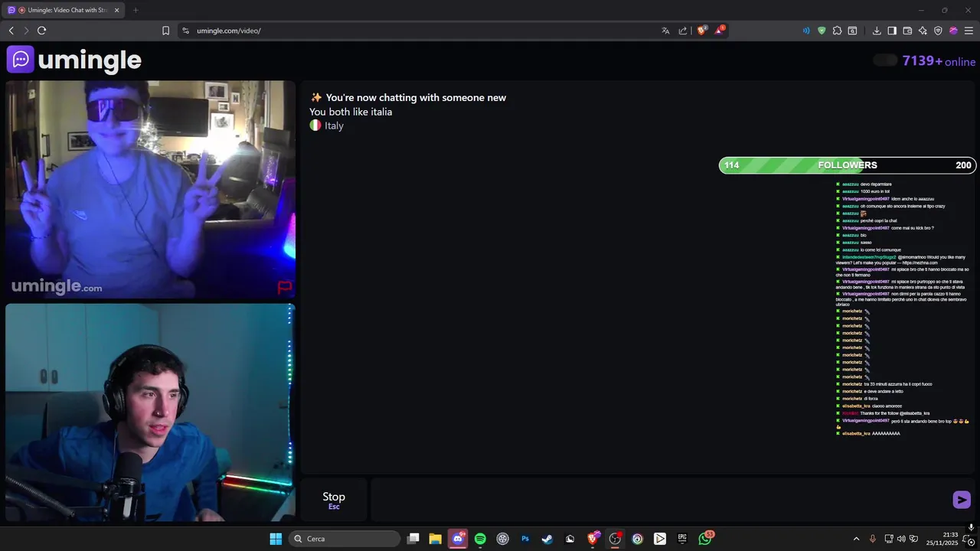Click the stranger's webcam video feed
The height and width of the screenshot is (551, 980).
point(150,189)
